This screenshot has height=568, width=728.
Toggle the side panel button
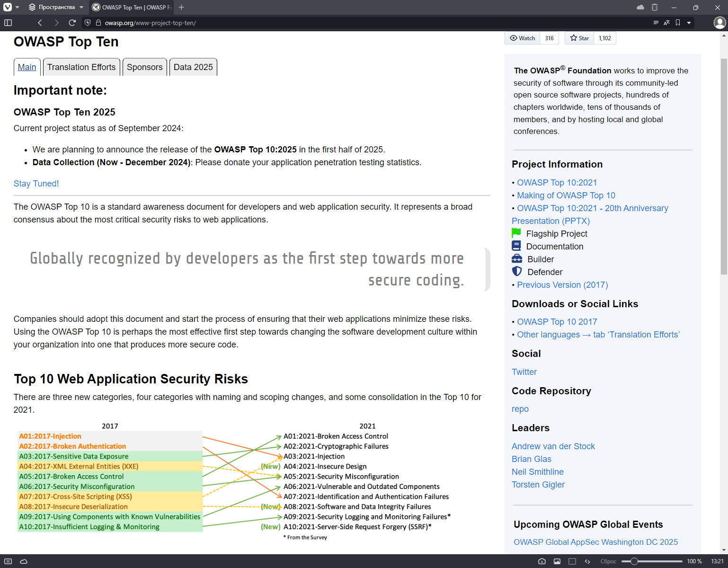[8, 23]
